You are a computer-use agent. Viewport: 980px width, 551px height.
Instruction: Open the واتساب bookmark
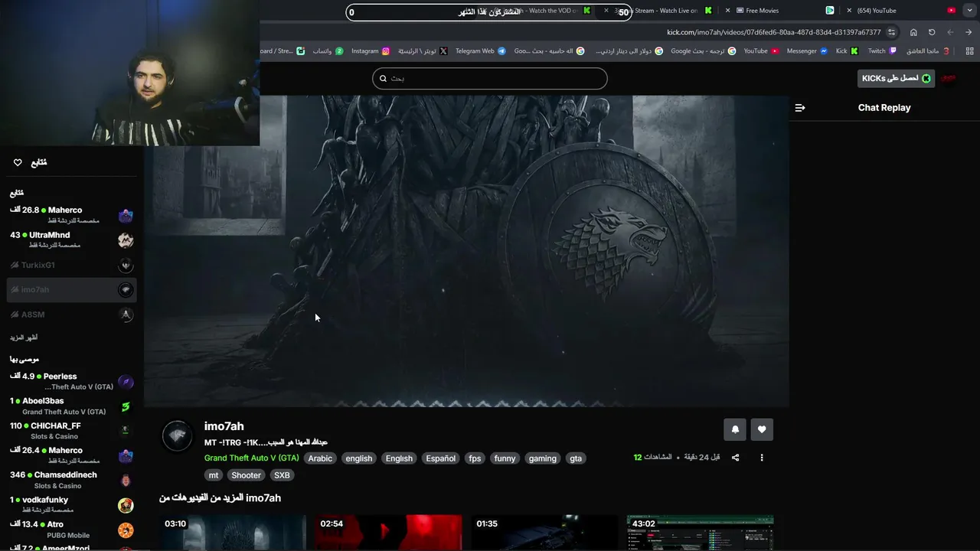pos(328,51)
